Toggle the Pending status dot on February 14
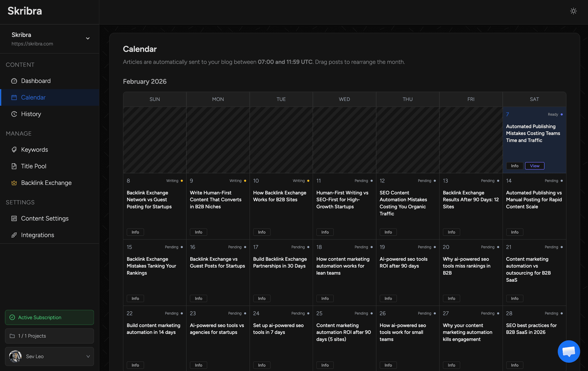 point(561,180)
